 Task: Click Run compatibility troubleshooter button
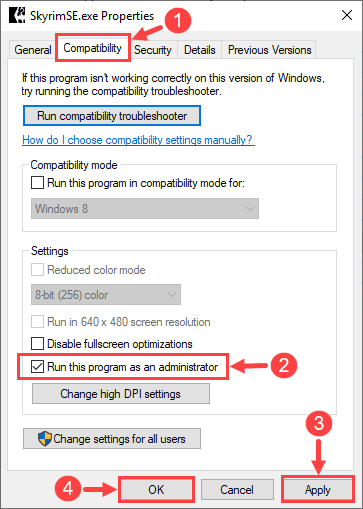tap(112, 116)
